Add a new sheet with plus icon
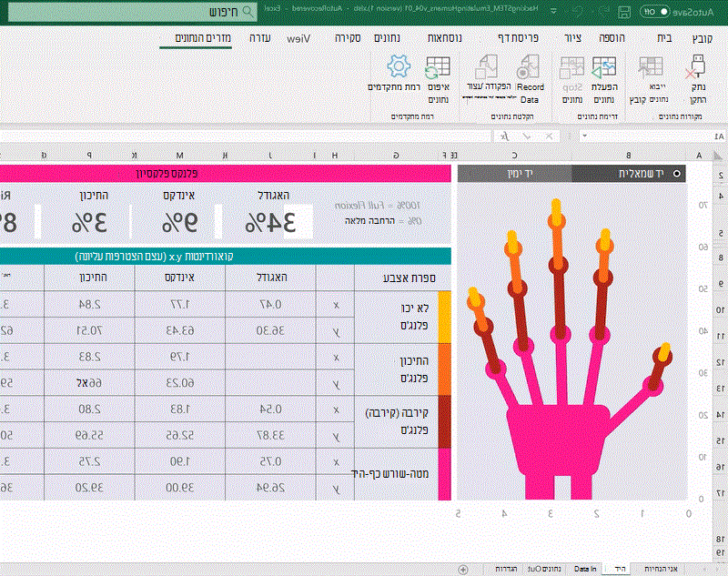 tap(463, 569)
